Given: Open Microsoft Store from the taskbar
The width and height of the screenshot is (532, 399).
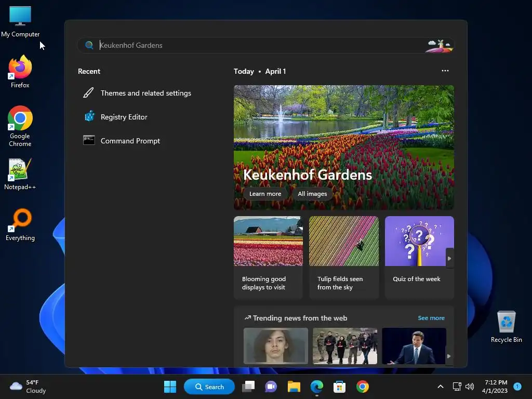Looking at the screenshot, I should point(339,387).
